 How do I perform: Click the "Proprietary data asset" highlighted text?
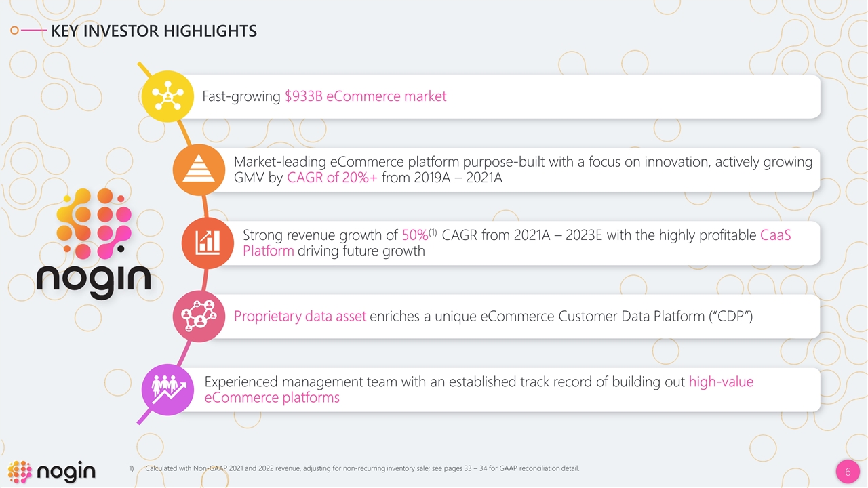pos(300,317)
